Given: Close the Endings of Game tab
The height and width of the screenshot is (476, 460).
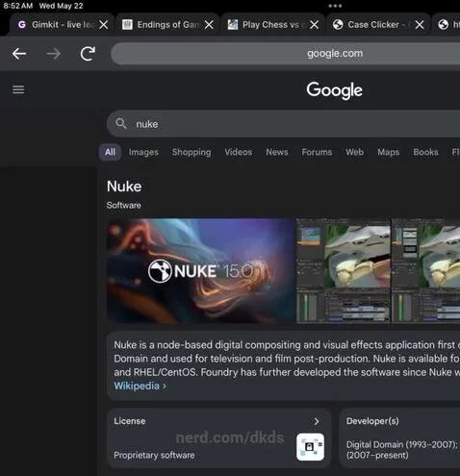Looking at the screenshot, I should [x=209, y=25].
